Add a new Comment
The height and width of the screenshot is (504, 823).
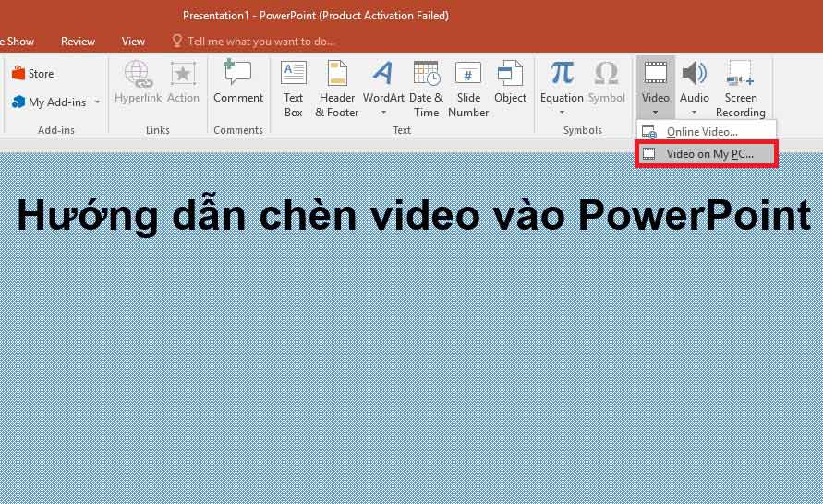click(x=237, y=82)
